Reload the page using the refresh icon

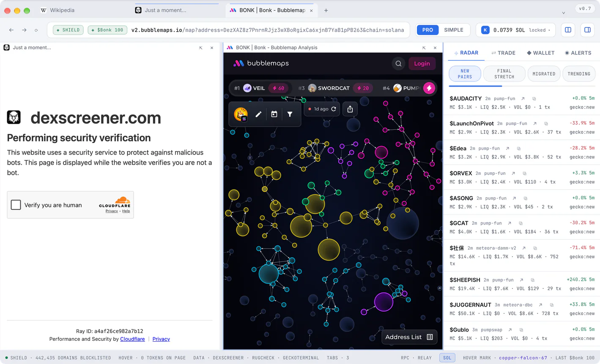point(36,30)
